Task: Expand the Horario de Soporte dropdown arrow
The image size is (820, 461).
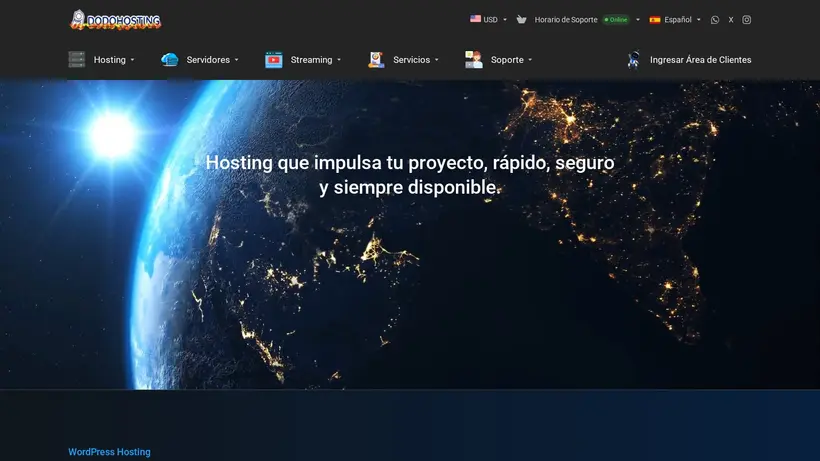Action: [x=637, y=20]
